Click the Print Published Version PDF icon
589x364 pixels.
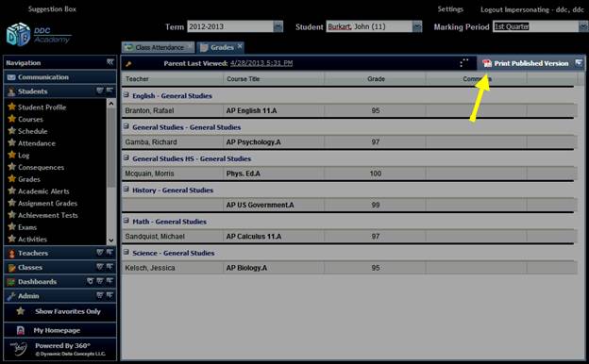487,63
